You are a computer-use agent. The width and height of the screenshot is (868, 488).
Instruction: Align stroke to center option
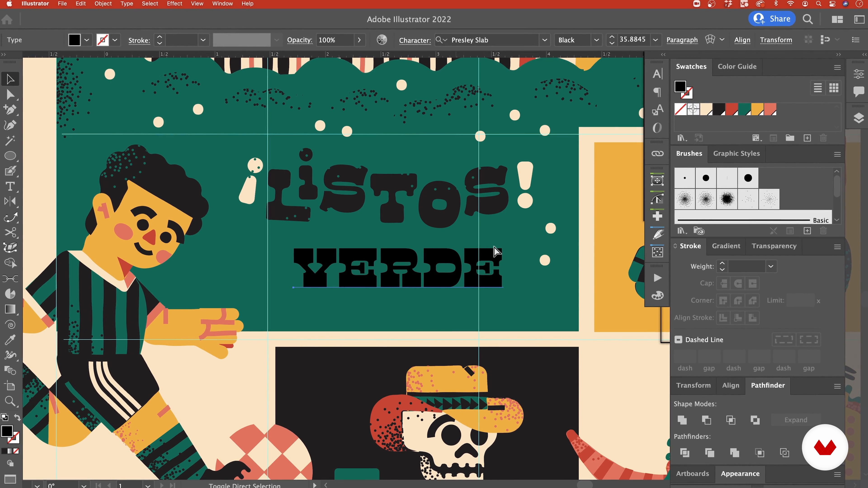click(723, 318)
